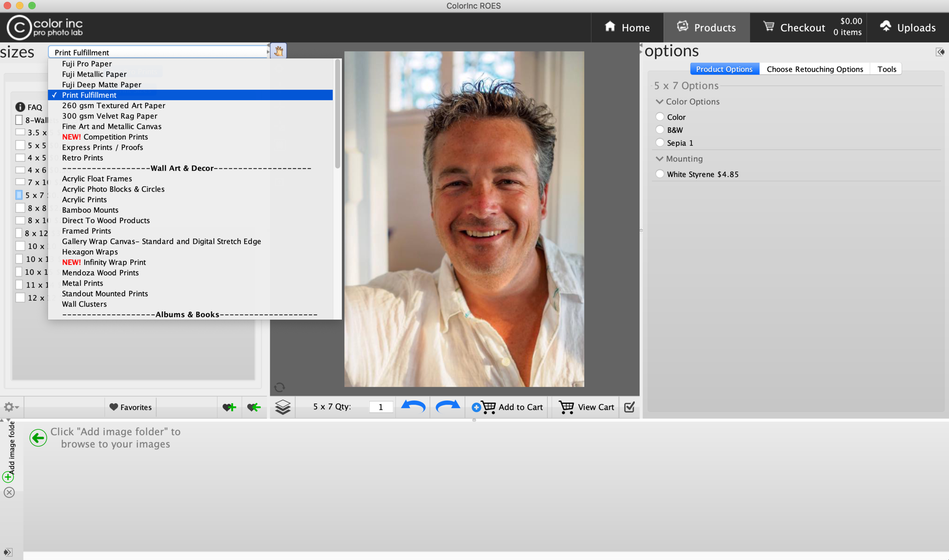Click the stacked layers icon
Image resolution: width=949 pixels, height=560 pixels.
pyautogui.click(x=283, y=407)
